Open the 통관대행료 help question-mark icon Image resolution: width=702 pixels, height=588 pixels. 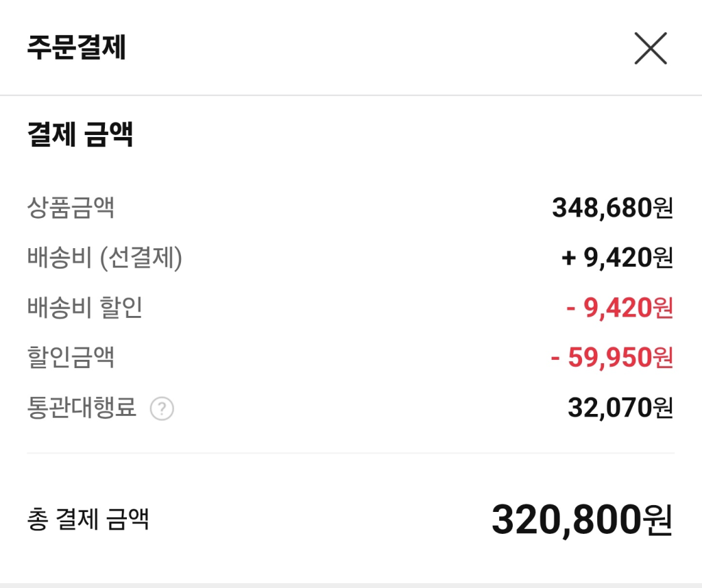click(x=162, y=409)
